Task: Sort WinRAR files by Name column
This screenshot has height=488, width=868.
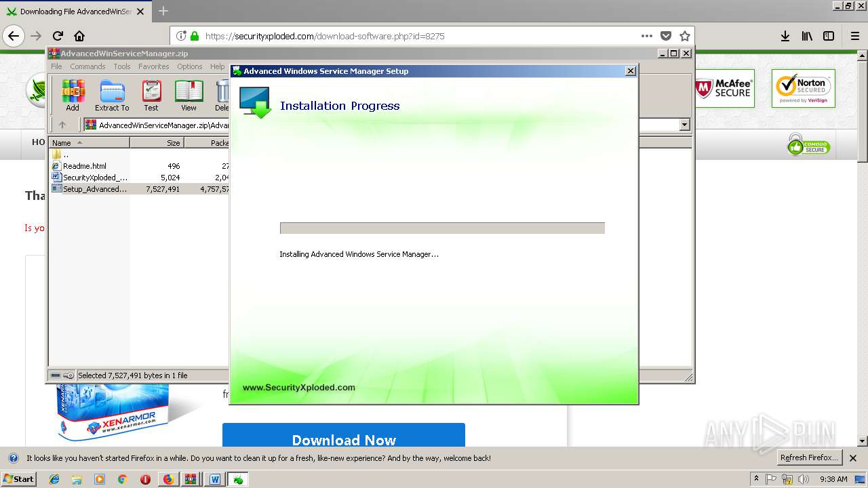Action: click(x=90, y=143)
